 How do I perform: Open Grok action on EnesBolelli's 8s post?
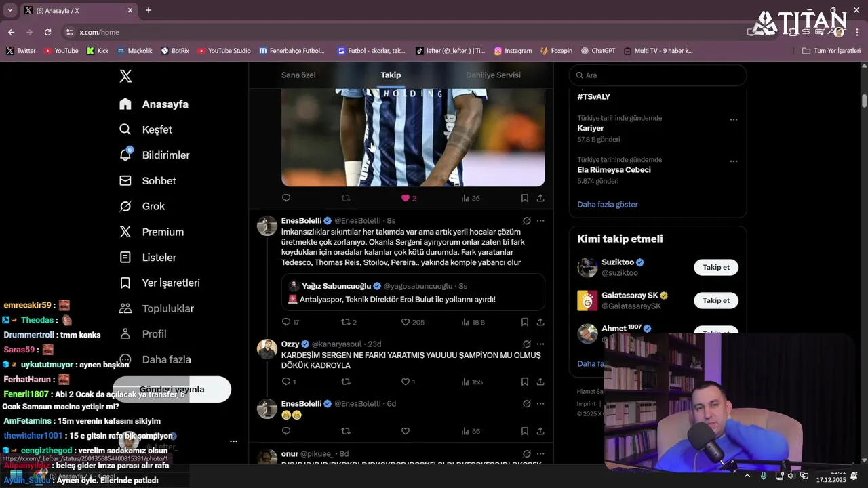pyautogui.click(x=526, y=220)
